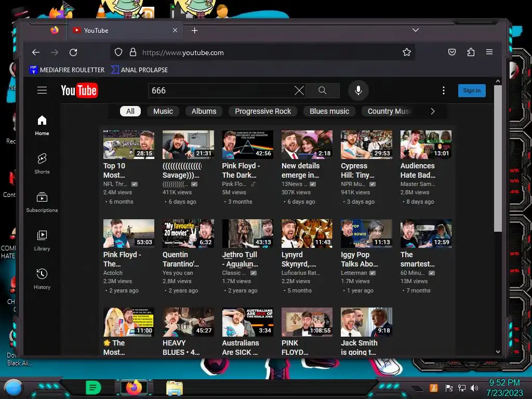Click the Windows Start orb
This screenshot has width=532, height=399.
tap(13, 388)
